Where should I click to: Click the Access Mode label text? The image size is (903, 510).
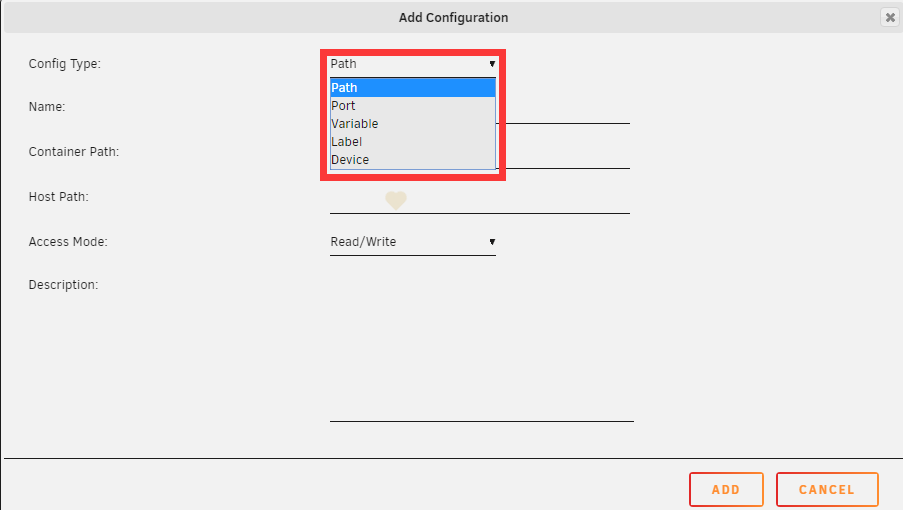pyautogui.click(x=68, y=242)
